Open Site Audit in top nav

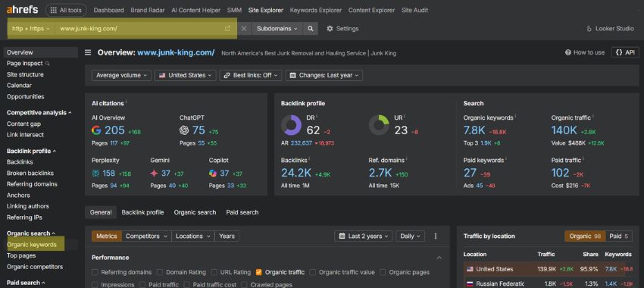[x=414, y=11]
